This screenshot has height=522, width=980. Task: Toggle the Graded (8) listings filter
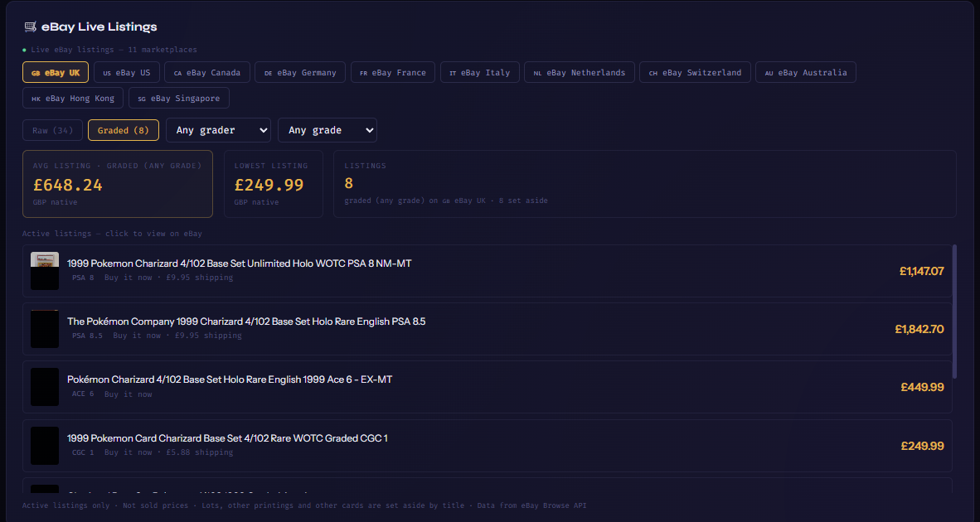click(124, 131)
